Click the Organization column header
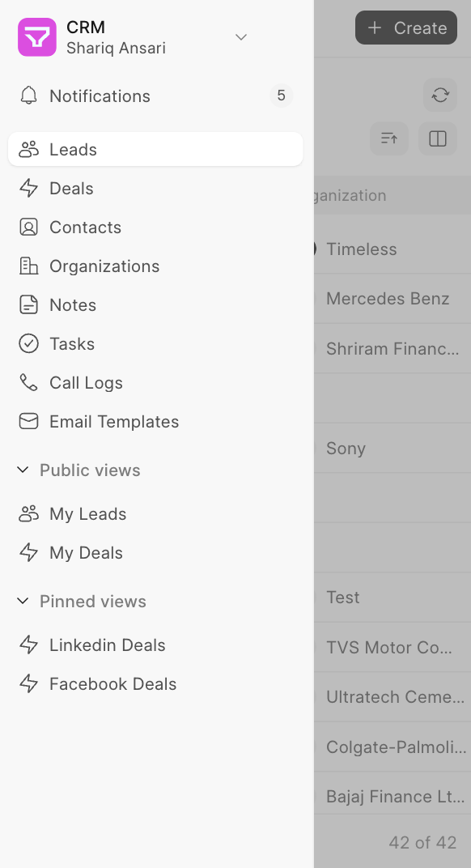 click(356, 195)
